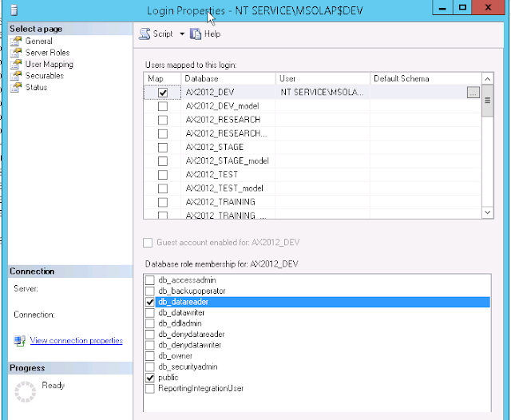Check the Map box for AX2012_TEST_model

click(163, 188)
